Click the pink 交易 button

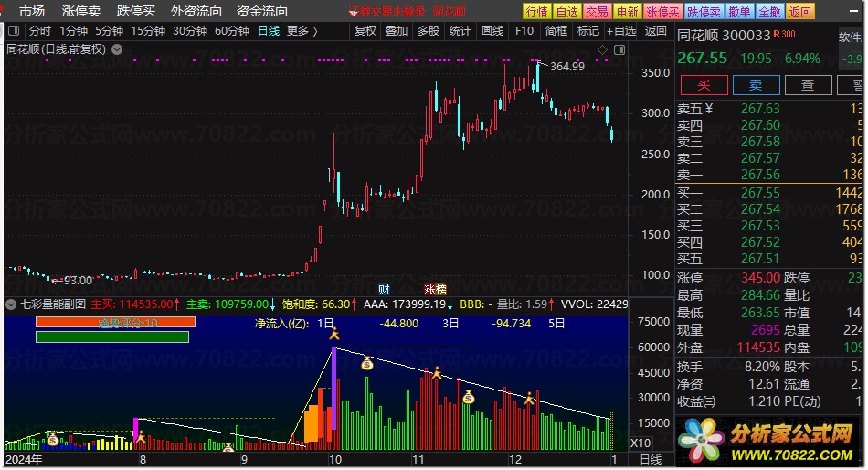pyautogui.click(x=598, y=12)
